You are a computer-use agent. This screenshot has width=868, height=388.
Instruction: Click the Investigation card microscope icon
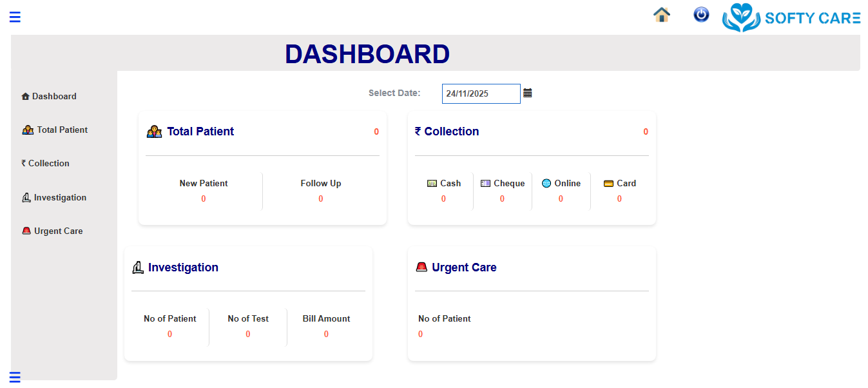[x=138, y=267]
